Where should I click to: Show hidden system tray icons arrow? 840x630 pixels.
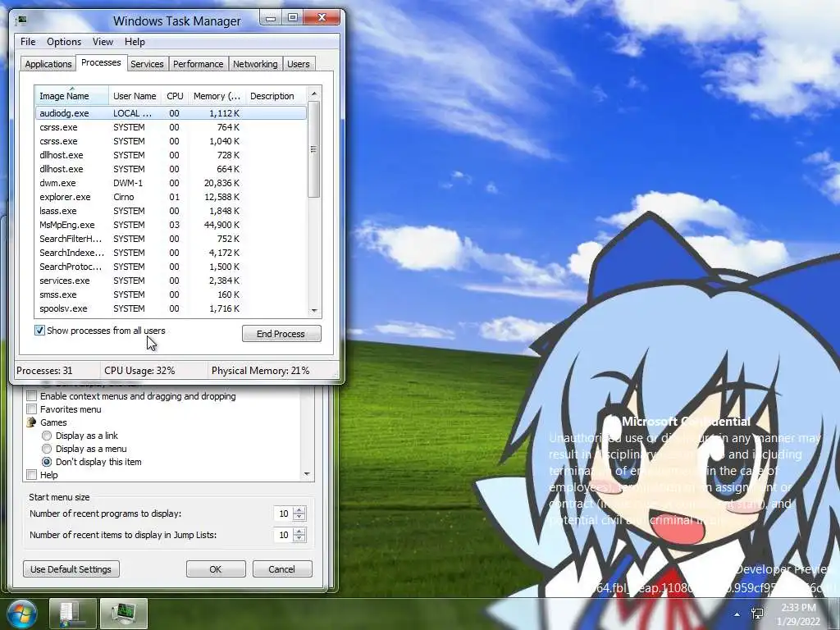pyautogui.click(x=737, y=614)
